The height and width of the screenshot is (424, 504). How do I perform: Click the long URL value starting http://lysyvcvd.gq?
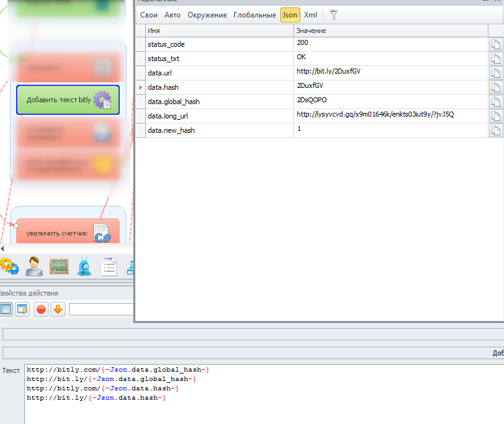click(x=375, y=114)
